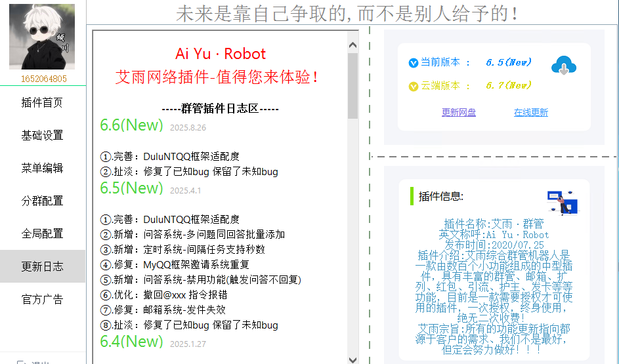Viewport: 619px width, 364px height.
Task: Go to 插件首页 in the sidebar
Action: [x=43, y=102]
